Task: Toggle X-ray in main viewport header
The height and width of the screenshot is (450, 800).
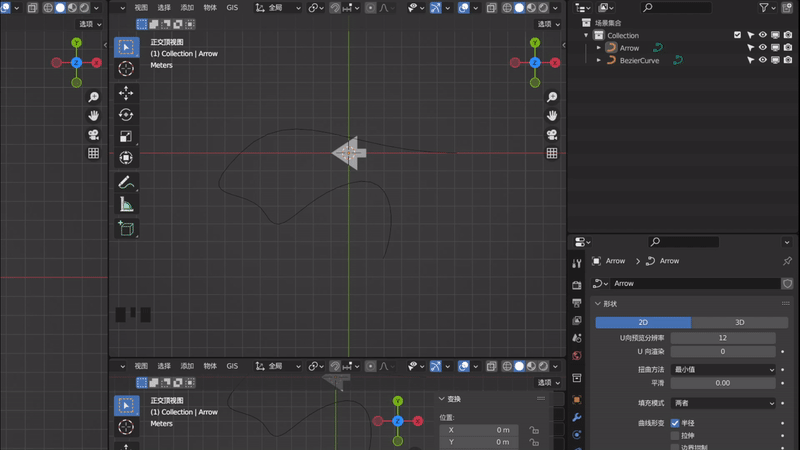Action: coord(491,8)
